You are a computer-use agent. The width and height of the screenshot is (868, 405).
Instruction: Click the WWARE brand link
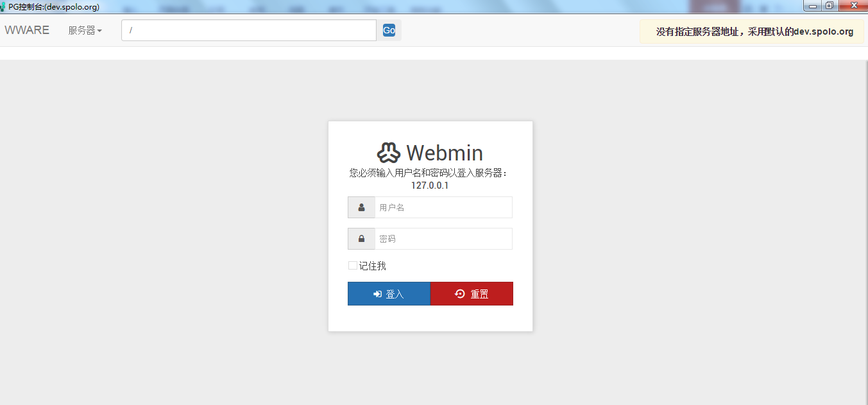pos(27,30)
